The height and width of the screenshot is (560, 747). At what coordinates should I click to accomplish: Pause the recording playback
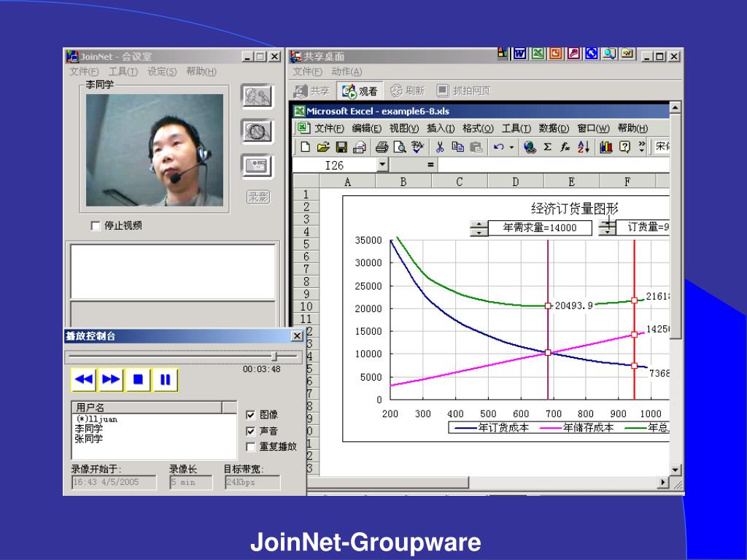point(166,379)
